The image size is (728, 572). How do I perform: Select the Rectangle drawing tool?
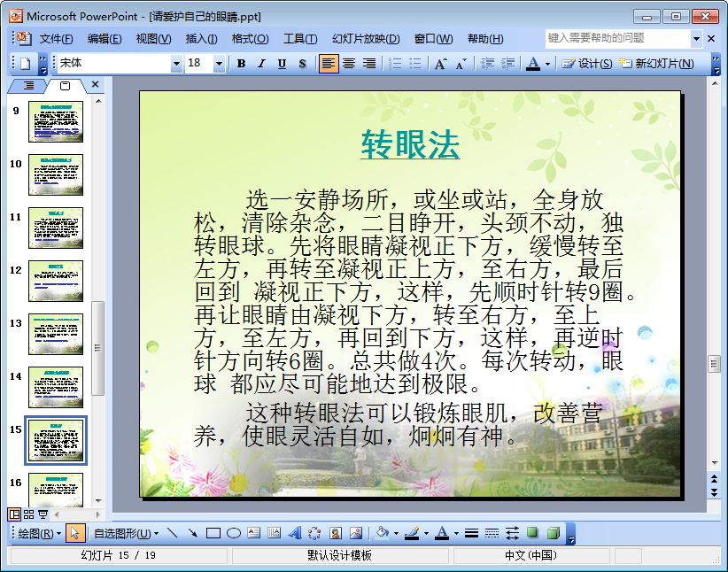(213, 533)
